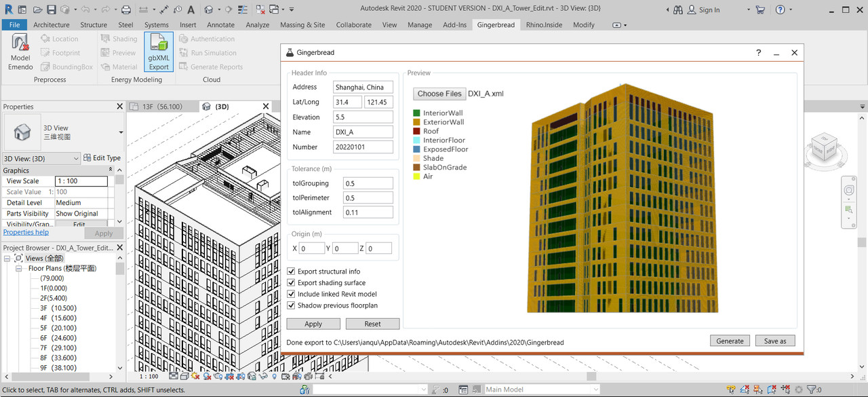The height and width of the screenshot is (397, 868).
Task: Click the Help question mark icon
Action: coord(780,10)
